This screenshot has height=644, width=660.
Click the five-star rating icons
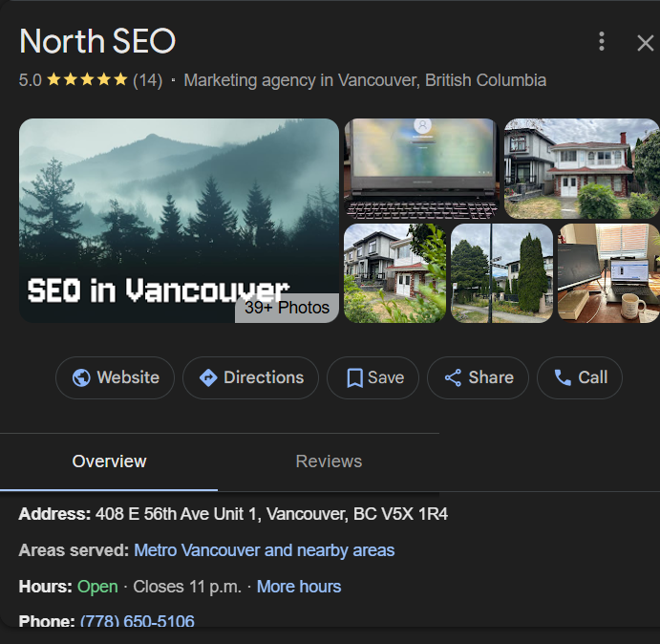tap(87, 80)
